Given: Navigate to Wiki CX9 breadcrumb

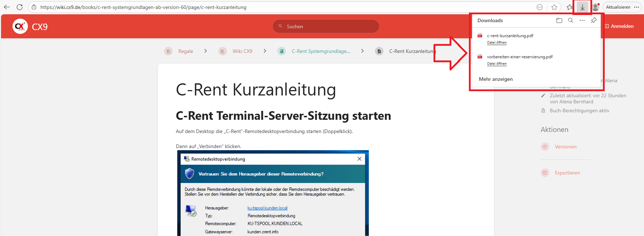Looking at the screenshot, I should tap(242, 51).
